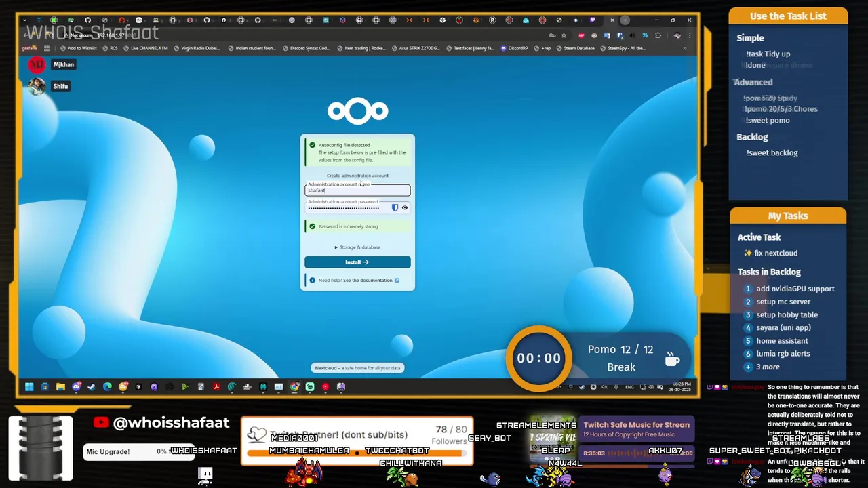Open Add to Wishlist bookmark
Viewport: 868px width, 488px height.
78,48
